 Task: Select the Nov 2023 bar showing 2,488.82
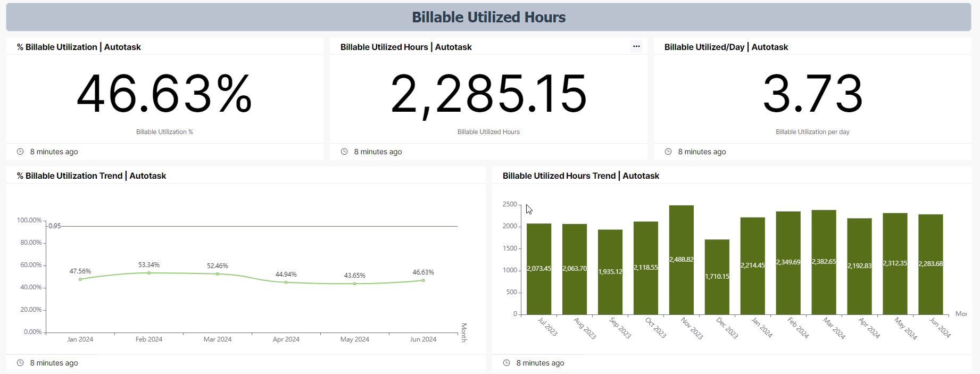(x=681, y=260)
